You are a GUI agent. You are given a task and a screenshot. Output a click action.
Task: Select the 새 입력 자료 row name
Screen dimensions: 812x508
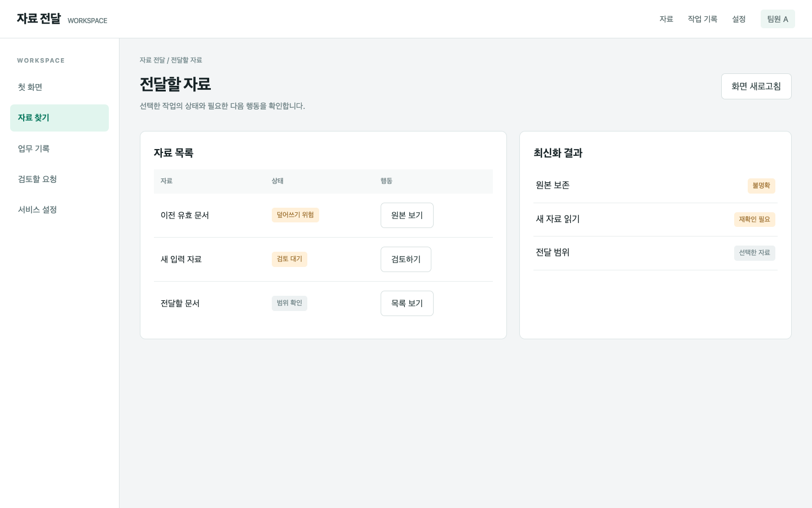[181, 259]
